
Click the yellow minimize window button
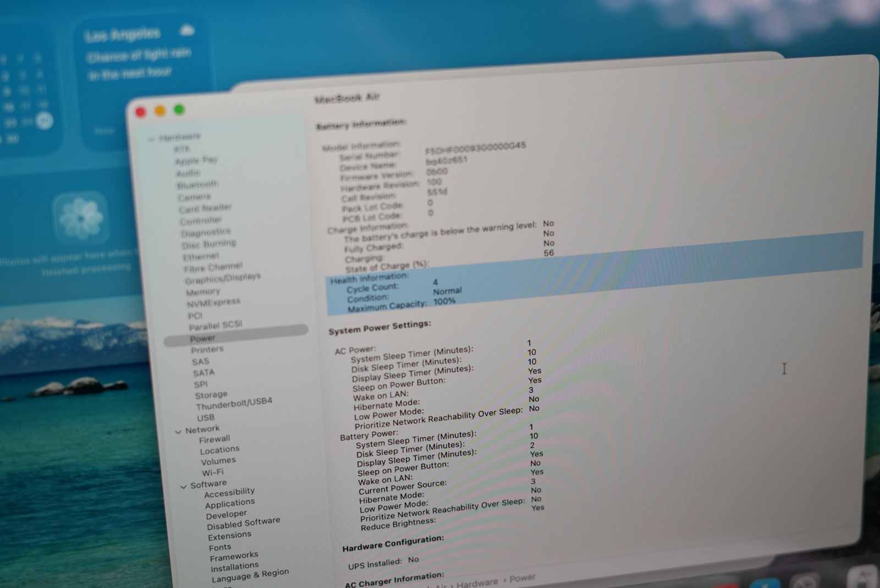160,111
